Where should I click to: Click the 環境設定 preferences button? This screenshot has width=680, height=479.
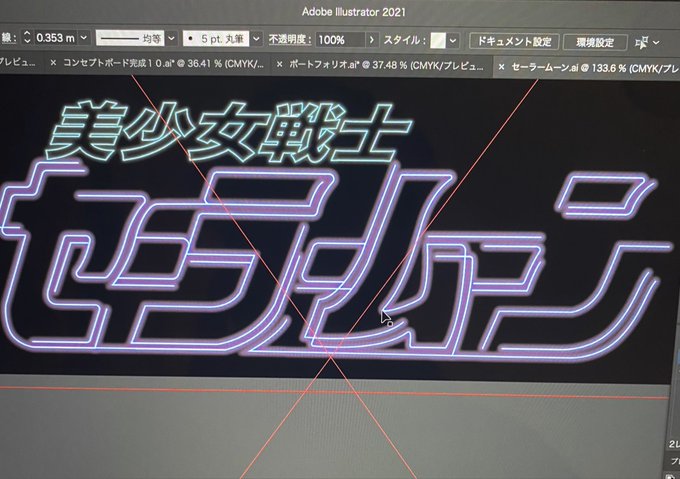(595, 42)
